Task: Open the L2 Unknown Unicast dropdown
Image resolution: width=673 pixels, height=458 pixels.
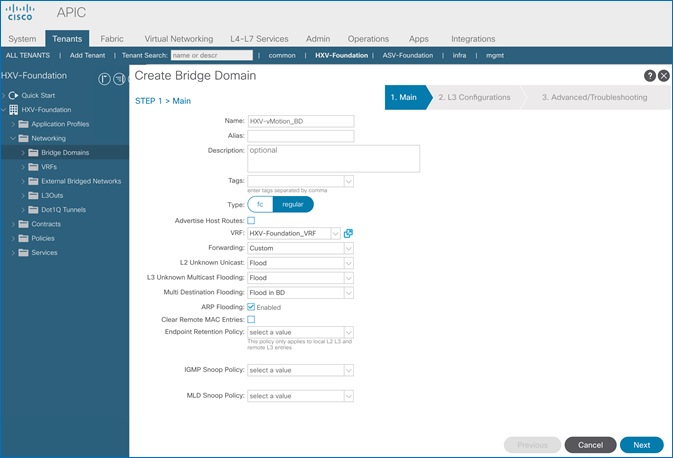Action: click(349, 263)
